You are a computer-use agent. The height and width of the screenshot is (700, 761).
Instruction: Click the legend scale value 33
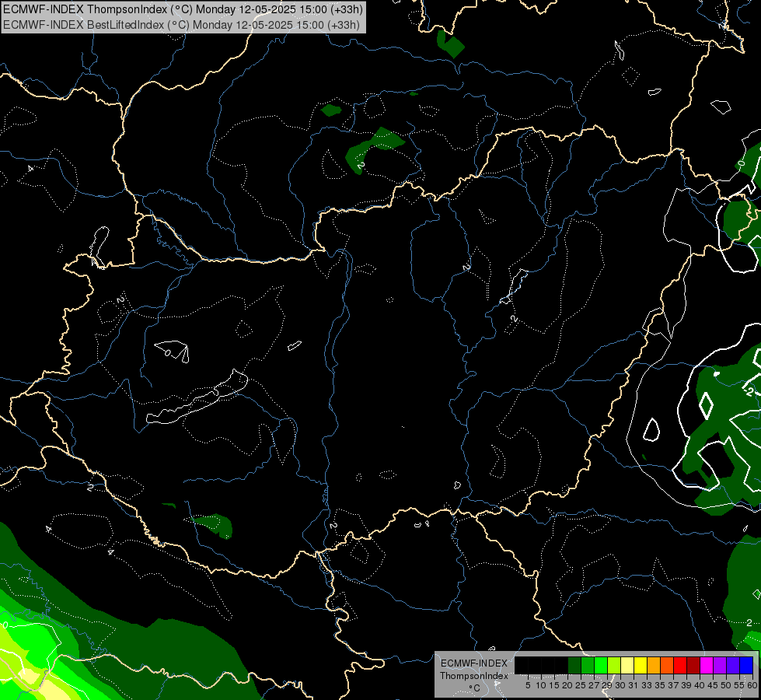tap(647, 685)
